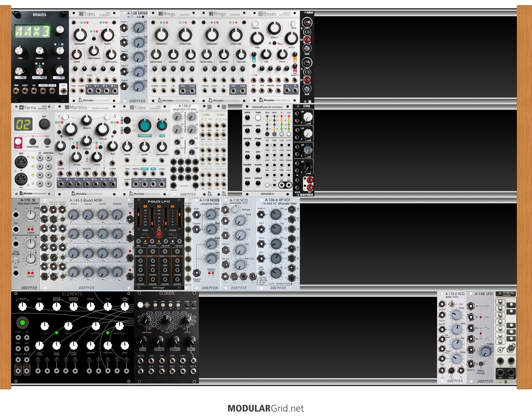Adjust the microcell feedbk knob
The image size is (532, 416).
coord(247,170)
